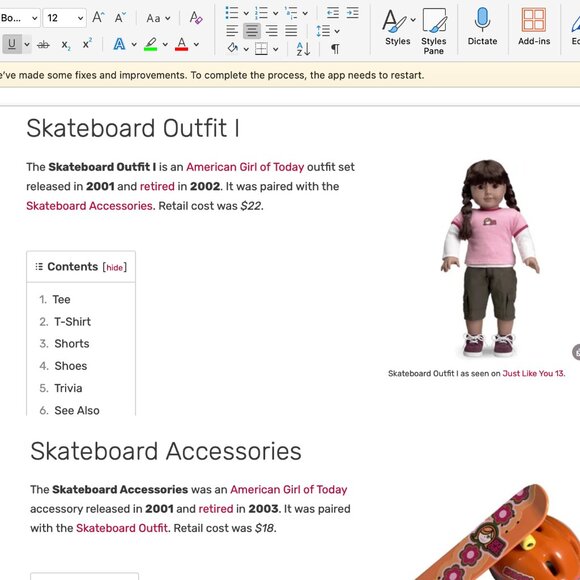
Task: Open the line spacing dropdown arrow
Action: tap(337, 31)
